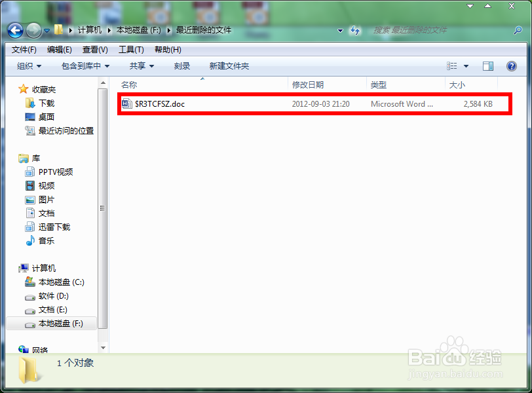Click the Microsoft Word ... type cell
532x393 pixels.
tap(402, 103)
